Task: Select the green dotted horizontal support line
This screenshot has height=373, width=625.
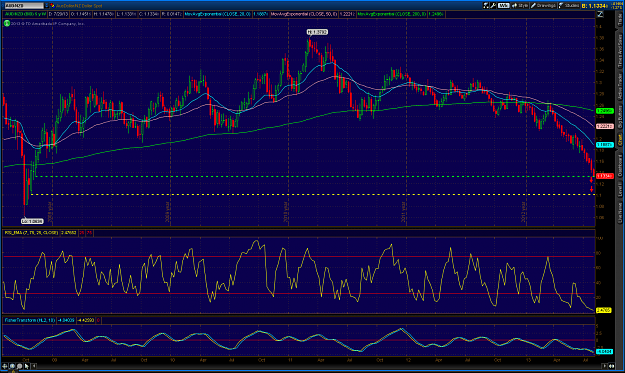Action: 315,176
